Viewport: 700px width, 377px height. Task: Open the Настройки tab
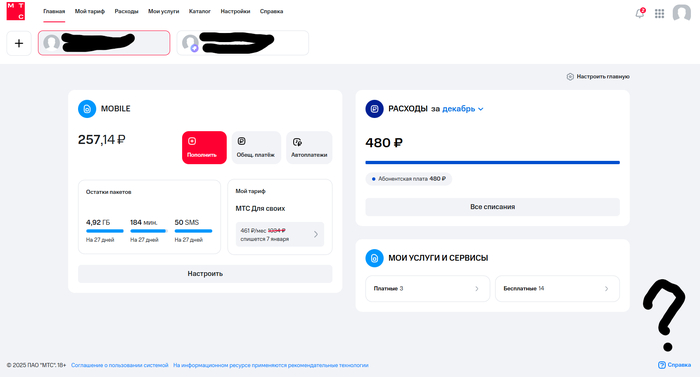(x=235, y=12)
